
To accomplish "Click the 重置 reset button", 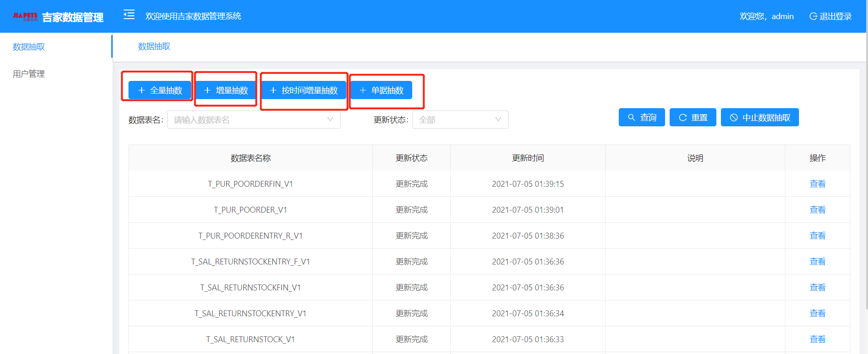I will point(693,117).
